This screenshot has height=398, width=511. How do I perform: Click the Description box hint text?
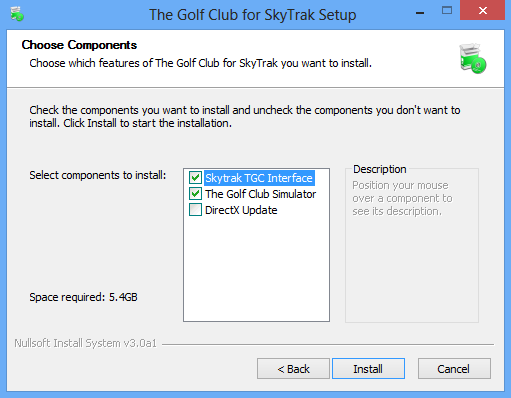coord(402,198)
